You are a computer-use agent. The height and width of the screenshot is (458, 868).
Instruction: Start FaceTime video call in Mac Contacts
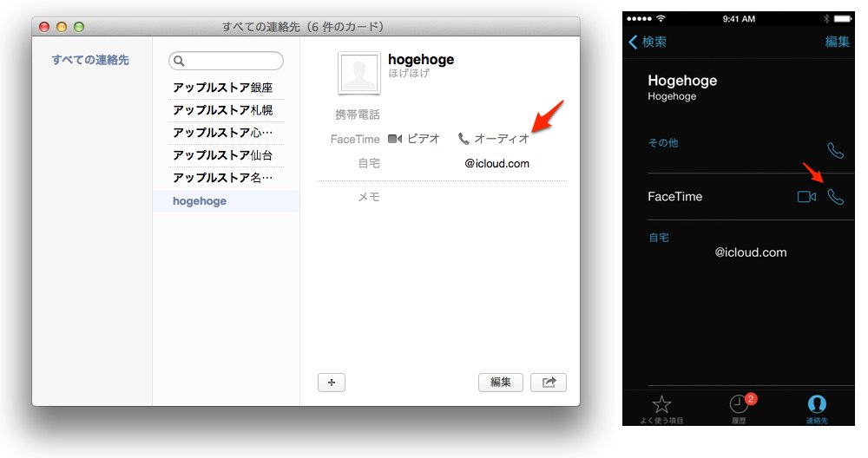coord(413,139)
